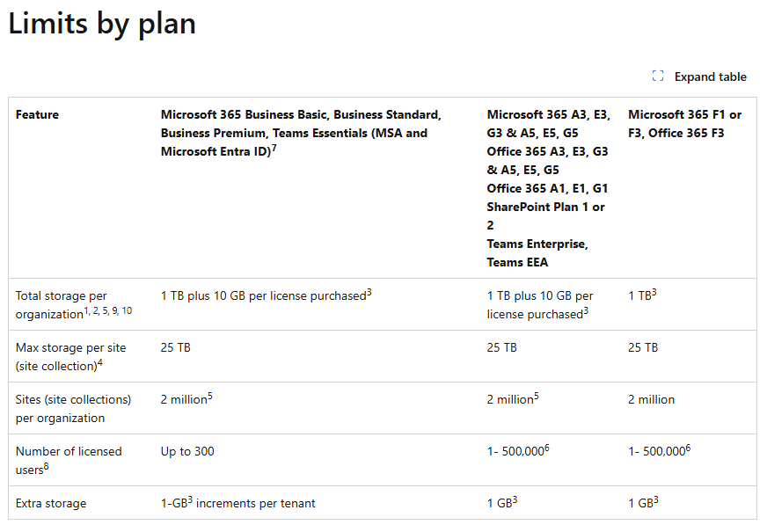Select the Feature column header

(x=37, y=114)
